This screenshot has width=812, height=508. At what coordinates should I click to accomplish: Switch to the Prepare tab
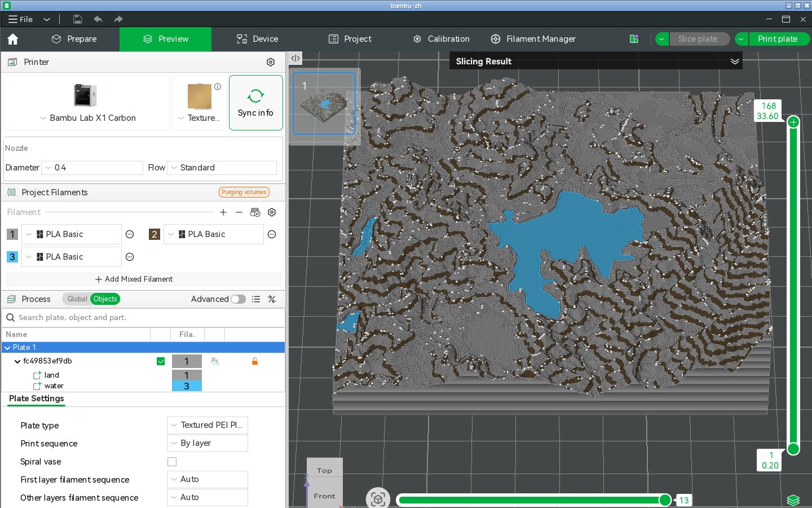click(74, 39)
